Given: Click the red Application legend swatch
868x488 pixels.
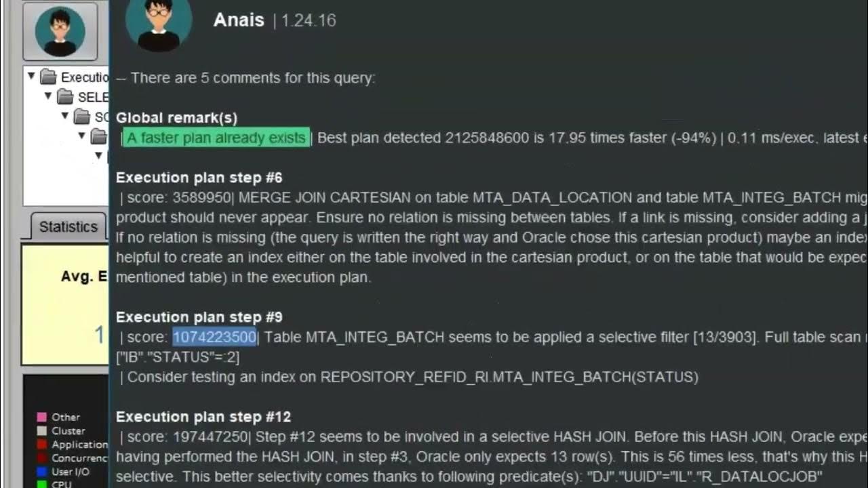Looking at the screenshot, I should 42,445.
